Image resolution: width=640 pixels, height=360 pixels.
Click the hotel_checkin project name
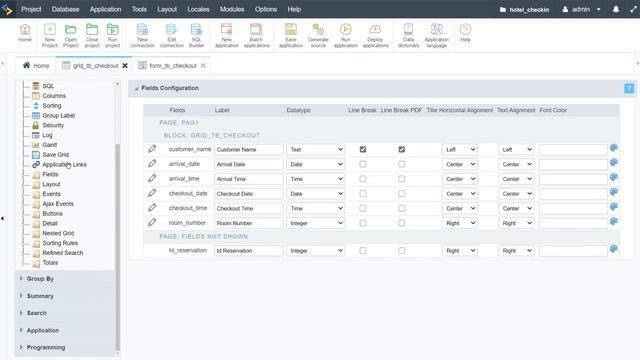529,9
